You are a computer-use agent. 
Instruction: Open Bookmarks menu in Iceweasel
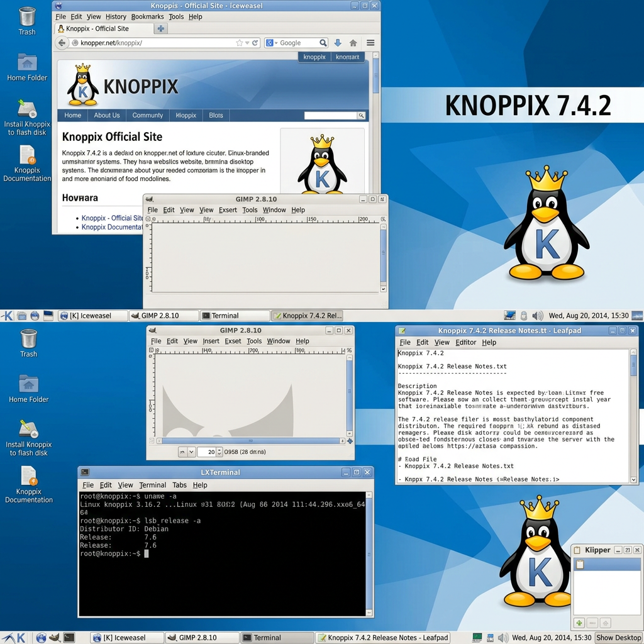[147, 17]
